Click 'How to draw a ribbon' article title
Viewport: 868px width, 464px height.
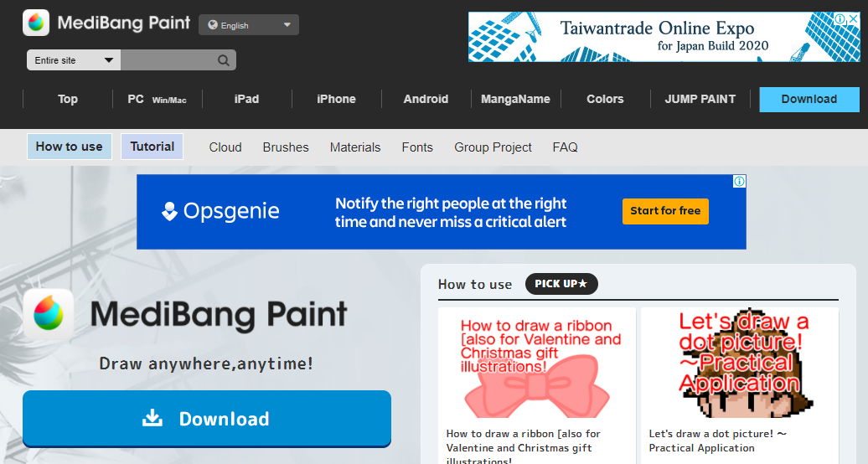[x=523, y=447]
